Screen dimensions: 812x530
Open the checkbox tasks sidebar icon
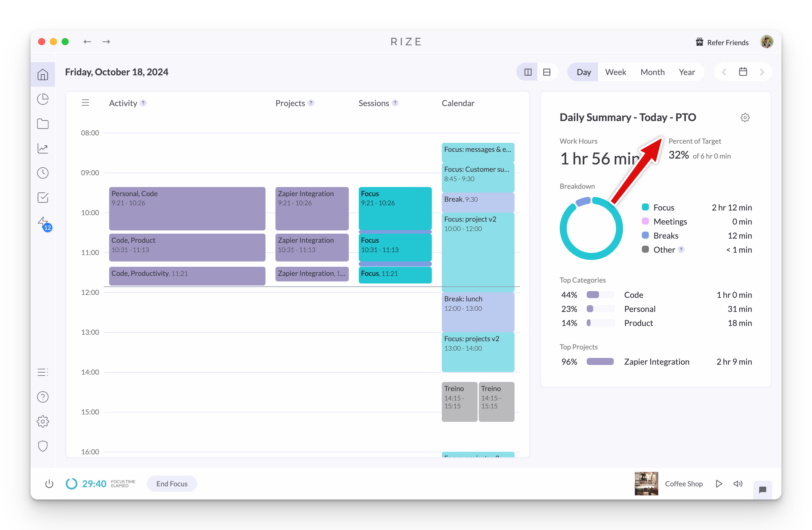tap(43, 197)
